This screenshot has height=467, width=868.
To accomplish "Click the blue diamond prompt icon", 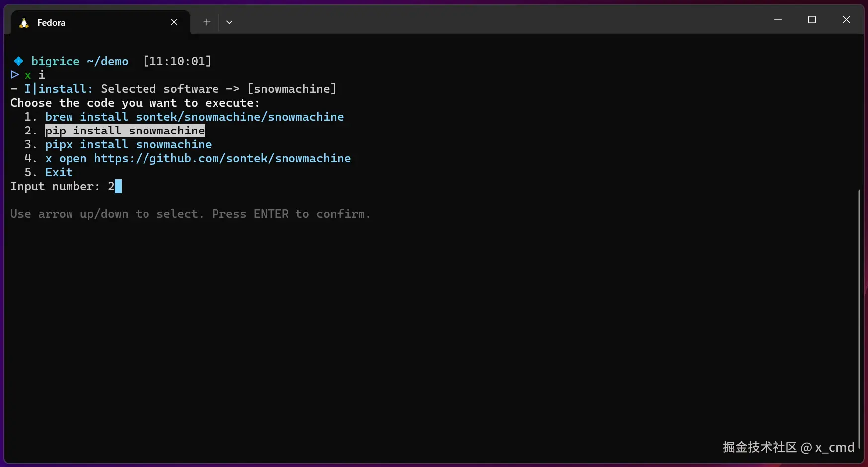I will point(19,61).
